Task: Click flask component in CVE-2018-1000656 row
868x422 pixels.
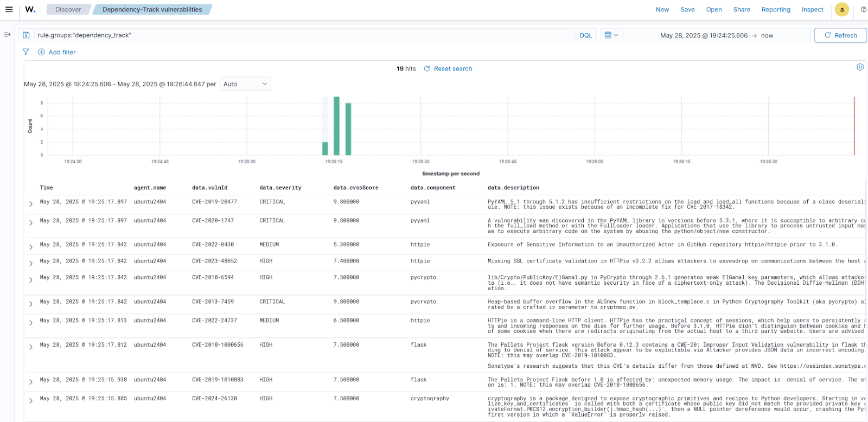Action: point(419,345)
